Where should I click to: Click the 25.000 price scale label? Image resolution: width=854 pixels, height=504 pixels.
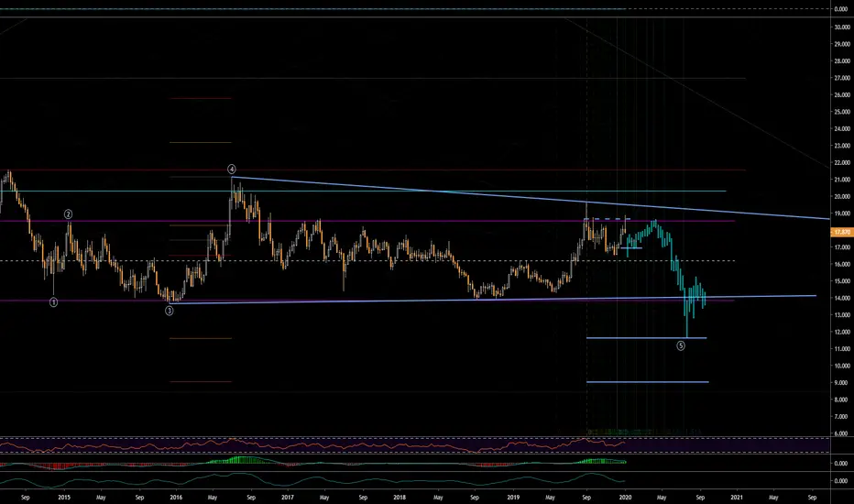[x=842, y=112]
